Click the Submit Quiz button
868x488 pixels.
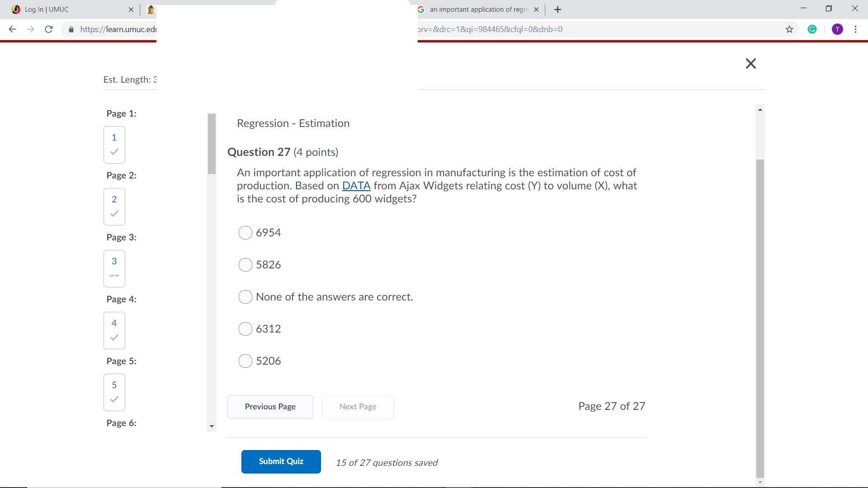coord(281,461)
